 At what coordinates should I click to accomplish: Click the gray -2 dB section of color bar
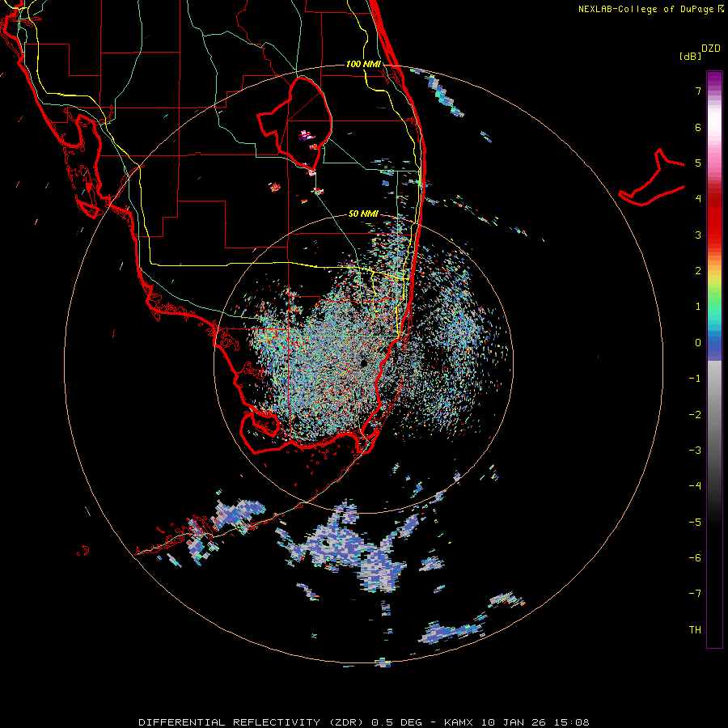714,415
